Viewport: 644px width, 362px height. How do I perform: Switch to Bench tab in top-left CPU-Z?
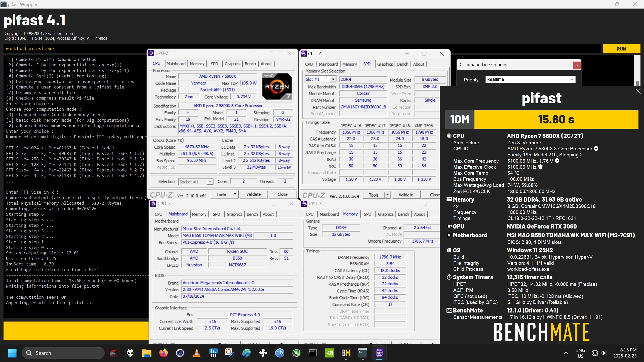(250, 64)
